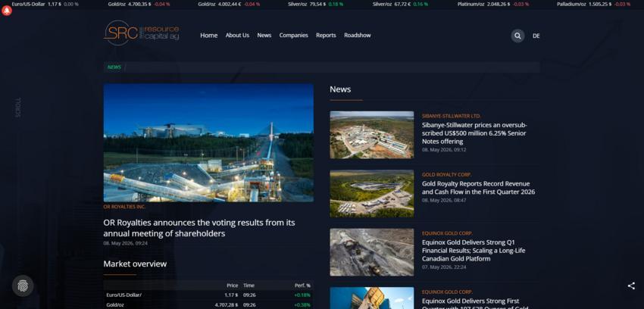
Task: Click the News section heading
Action: click(x=340, y=89)
